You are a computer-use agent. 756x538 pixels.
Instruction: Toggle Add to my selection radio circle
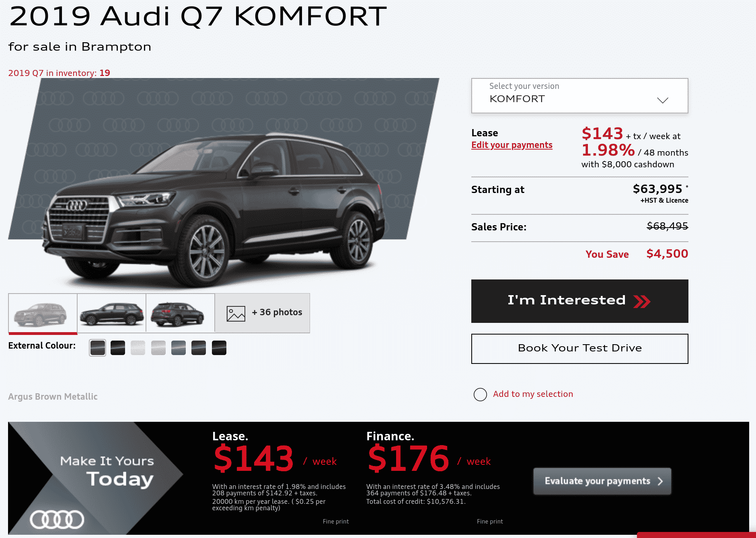pos(480,394)
